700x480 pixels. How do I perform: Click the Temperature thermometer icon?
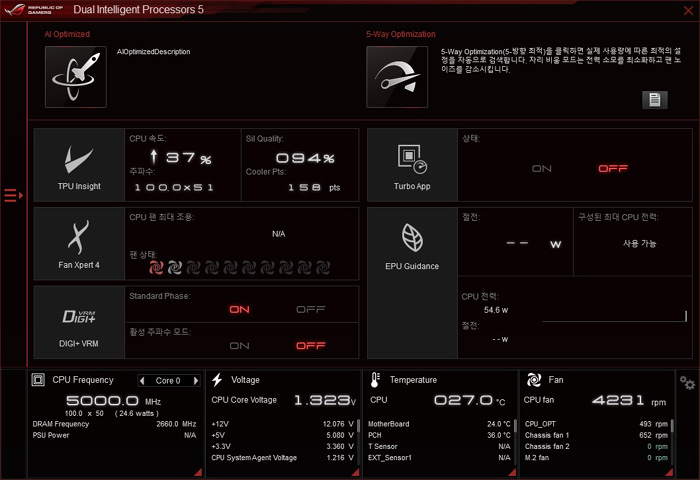point(375,380)
